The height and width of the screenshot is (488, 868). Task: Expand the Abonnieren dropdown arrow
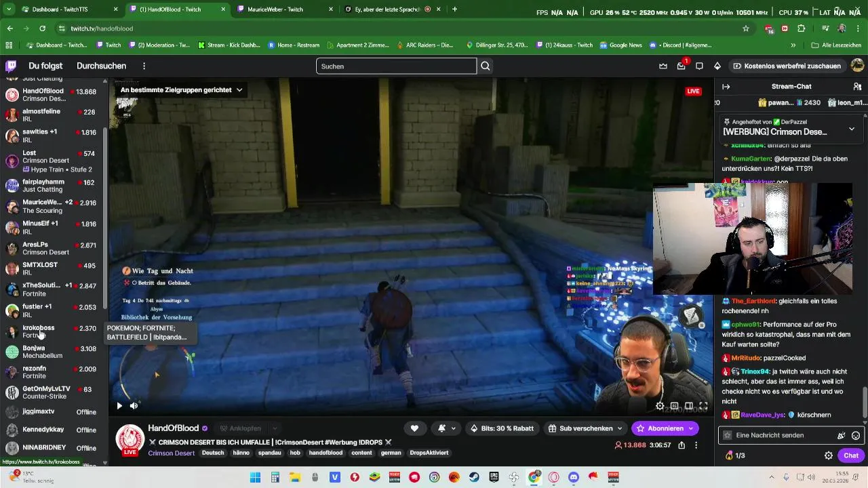[691, 428]
